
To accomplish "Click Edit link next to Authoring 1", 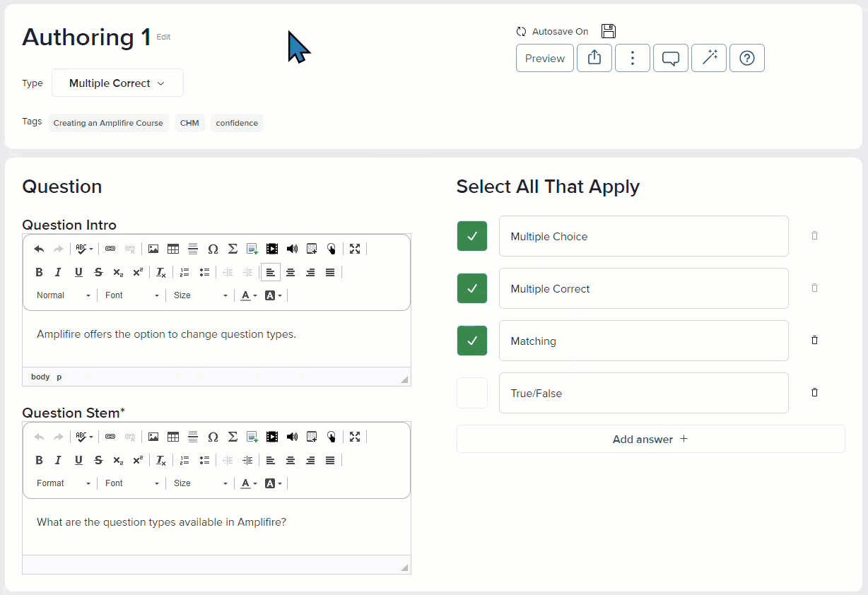I will (x=163, y=37).
